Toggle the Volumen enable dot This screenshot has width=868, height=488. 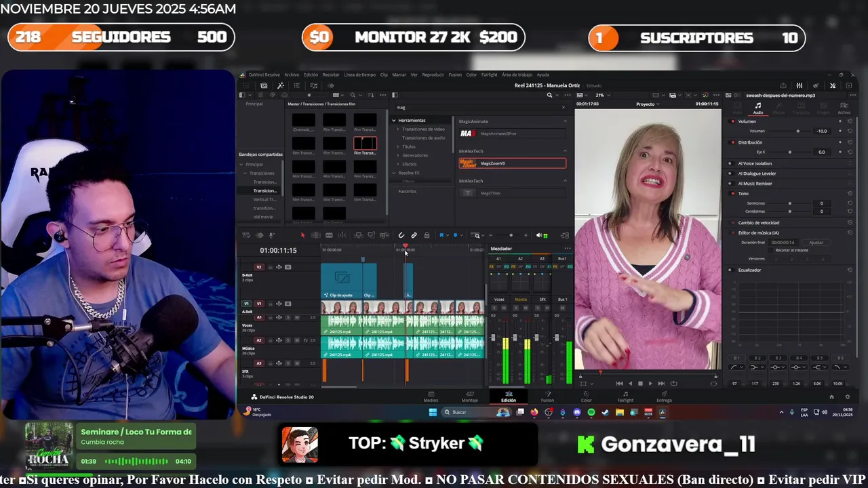[732, 121]
